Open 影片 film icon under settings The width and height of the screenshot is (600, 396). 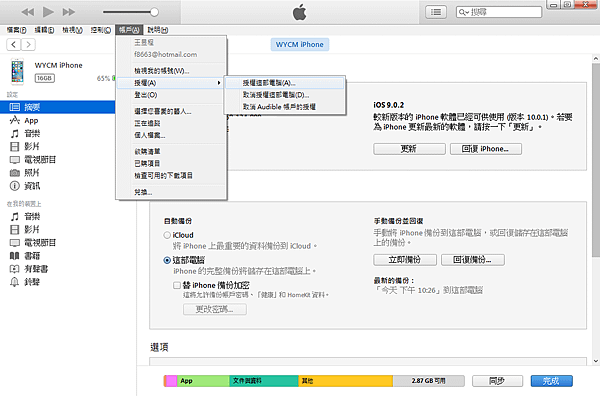15,147
